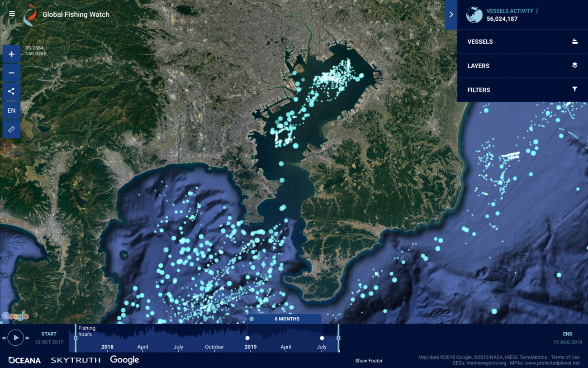Zoom out on the map

click(11, 73)
